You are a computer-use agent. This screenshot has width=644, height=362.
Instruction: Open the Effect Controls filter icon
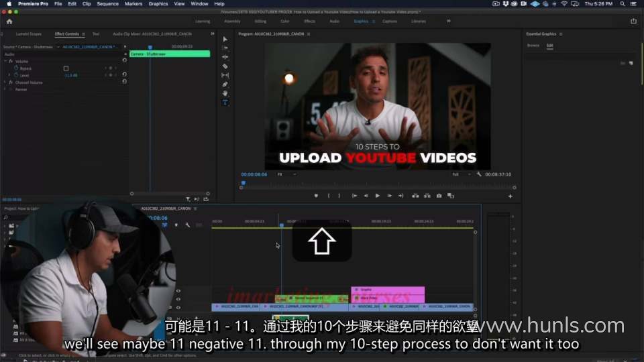[188, 199]
